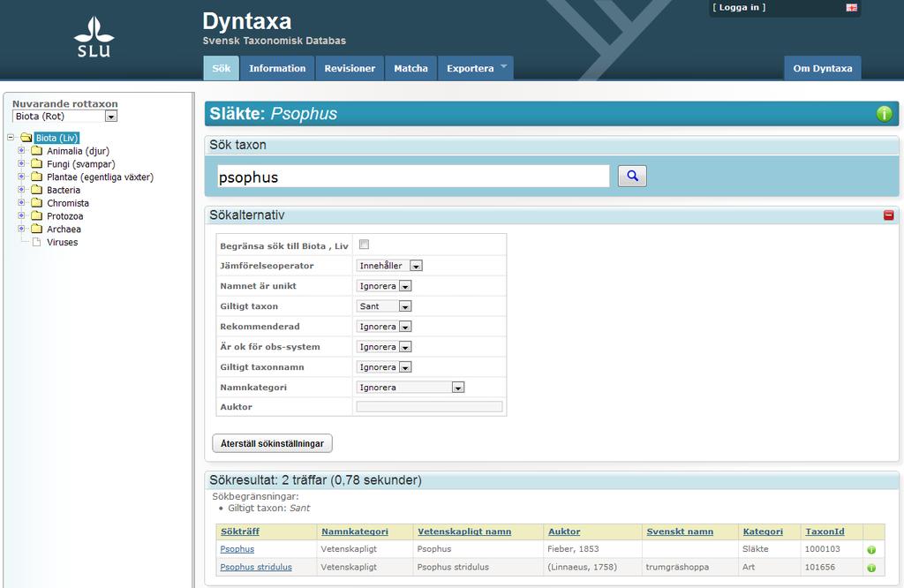Viewport: 904px width, 588px height.
Task: Click the search taxon text field
Action: coord(413,177)
